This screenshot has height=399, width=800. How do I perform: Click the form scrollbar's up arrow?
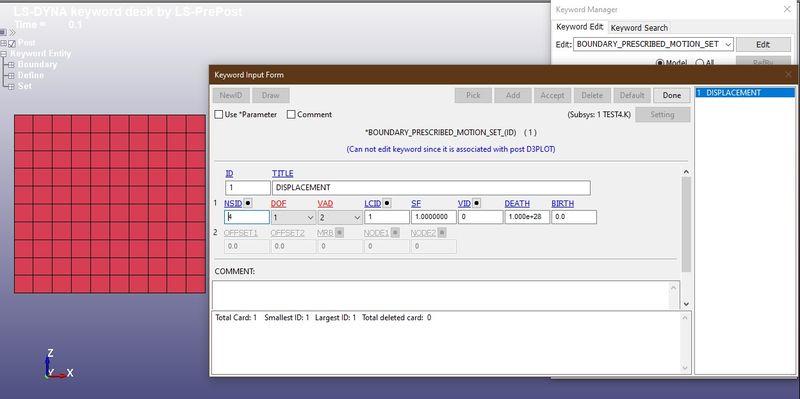[686, 172]
